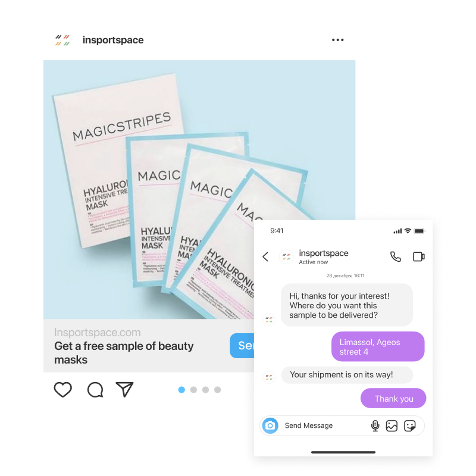The height and width of the screenshot is (476, 476).
Task: Start a video call with camera icon
Action: click(419, 257)
